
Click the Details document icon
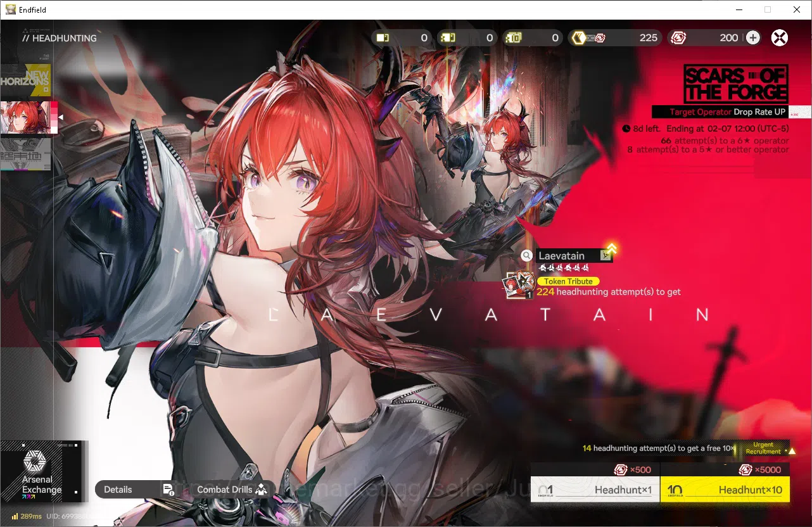168,490
